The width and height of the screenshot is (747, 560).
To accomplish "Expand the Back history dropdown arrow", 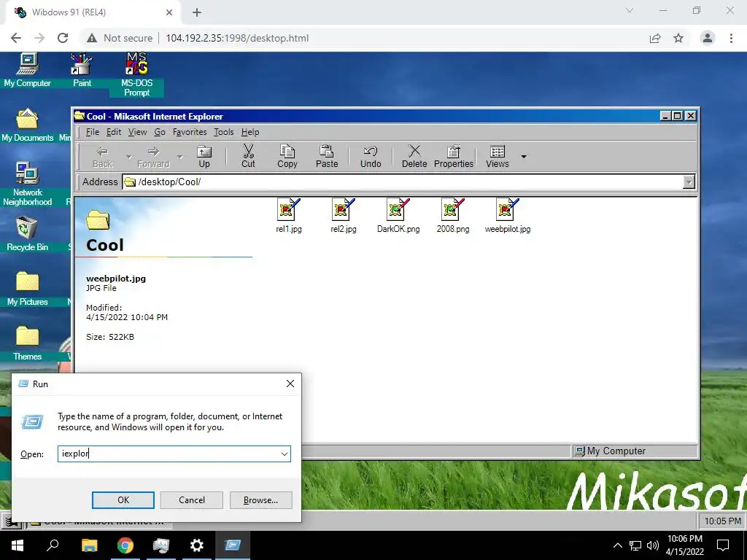I will (x=128, y=157).
